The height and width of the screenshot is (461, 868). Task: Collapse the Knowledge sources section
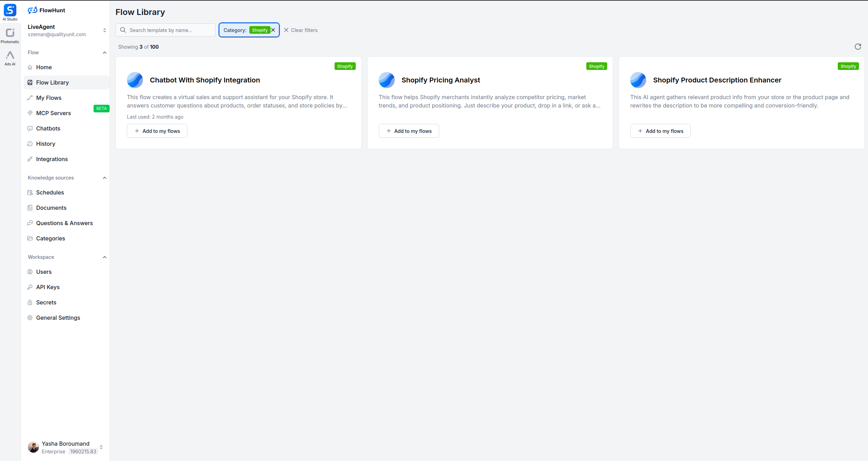(105, 178)
